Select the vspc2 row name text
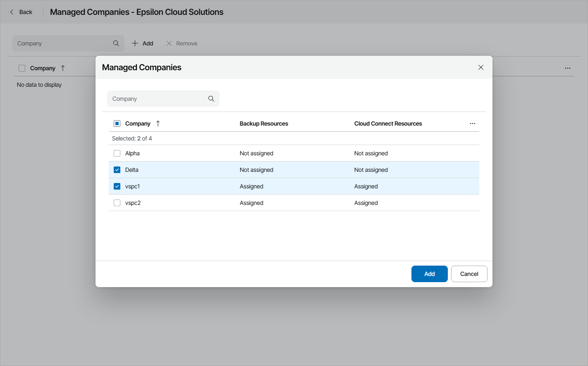This screenshot has width=588, height=366. click(133, 203)
